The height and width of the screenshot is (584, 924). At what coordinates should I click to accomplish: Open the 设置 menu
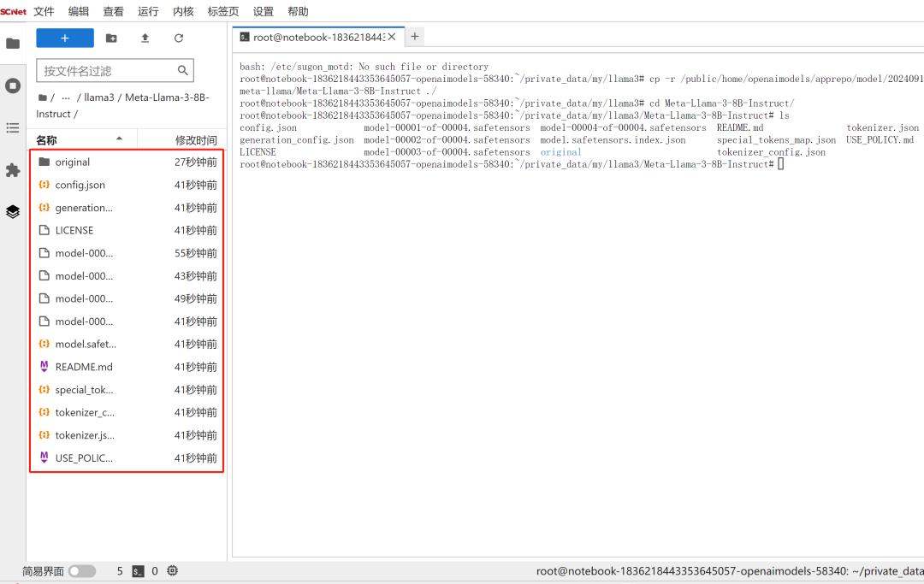264,11
